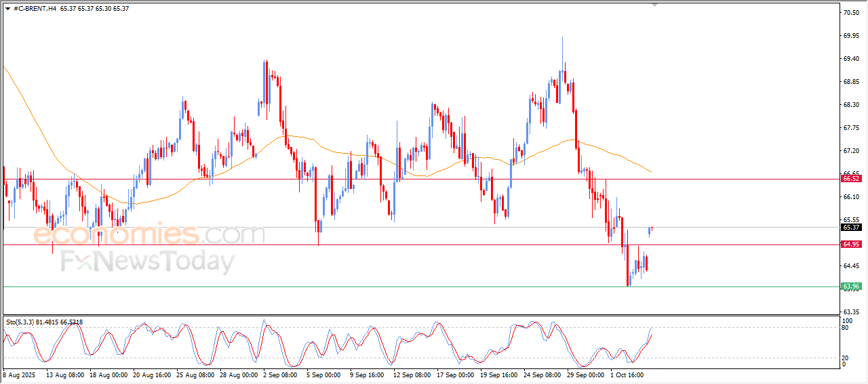868x384 pixels.
Task: Select the red 64.95 price tag
Action: (x=850, y=244)
